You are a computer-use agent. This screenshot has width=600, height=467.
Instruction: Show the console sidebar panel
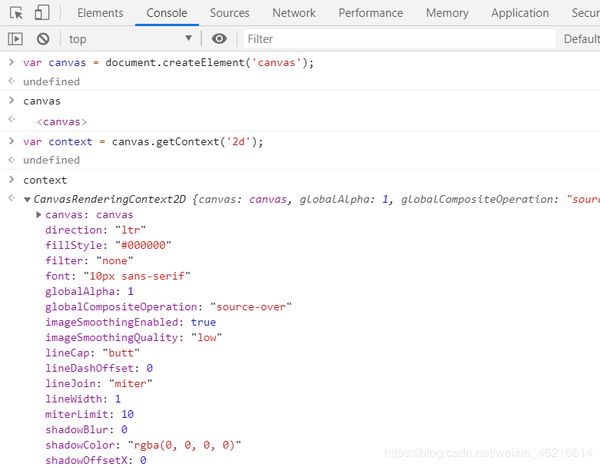(x=16, y=39)
